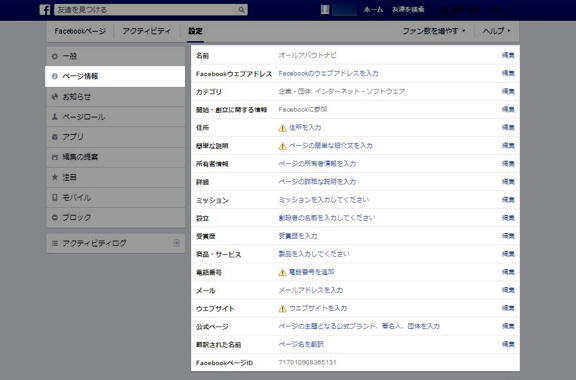Click the friend requests icon in top bar
The image size is (576, 380).
[444, 10]
